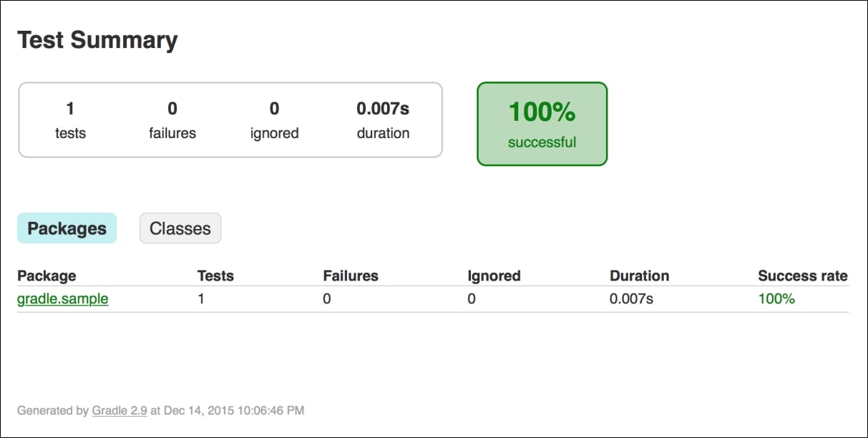Click the Tests column header
The image size is (868, 438).
(215, 276)
